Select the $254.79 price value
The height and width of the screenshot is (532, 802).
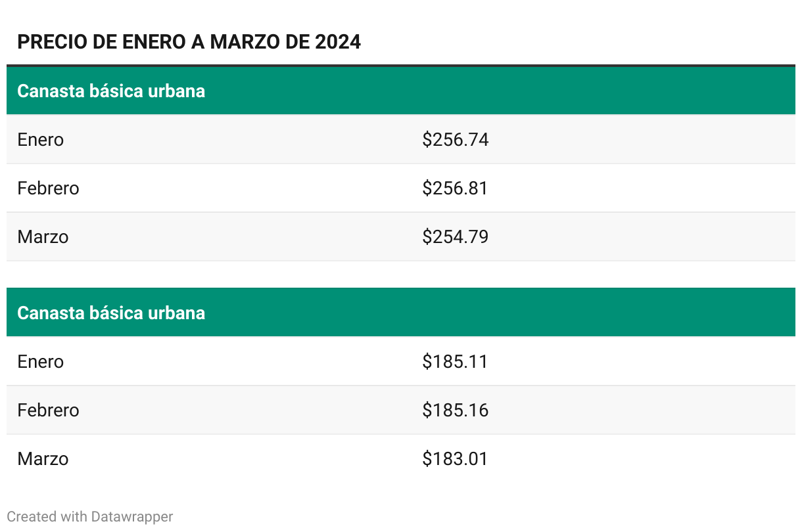click(x=456, y=237)
